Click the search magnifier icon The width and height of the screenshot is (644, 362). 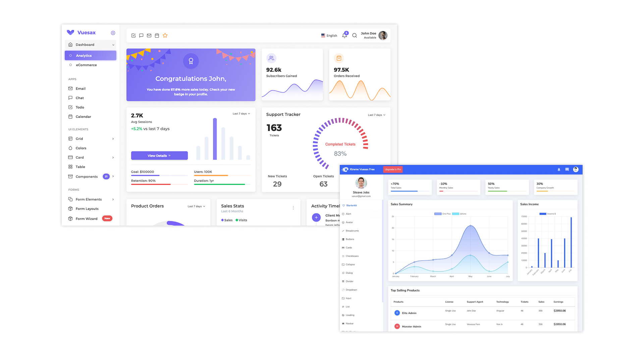point(354,35)
